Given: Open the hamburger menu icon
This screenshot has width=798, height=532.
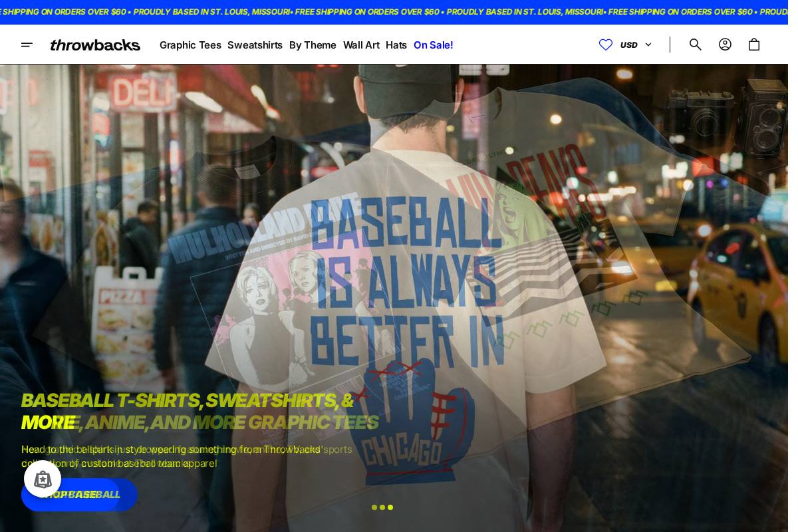Looking at the screenshot, I should click(27, 45).
